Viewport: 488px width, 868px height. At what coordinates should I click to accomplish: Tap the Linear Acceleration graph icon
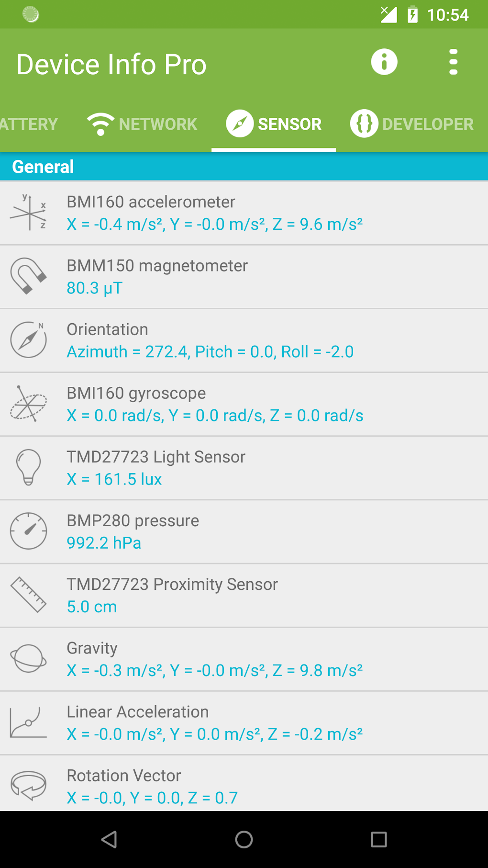coord(29,722)
